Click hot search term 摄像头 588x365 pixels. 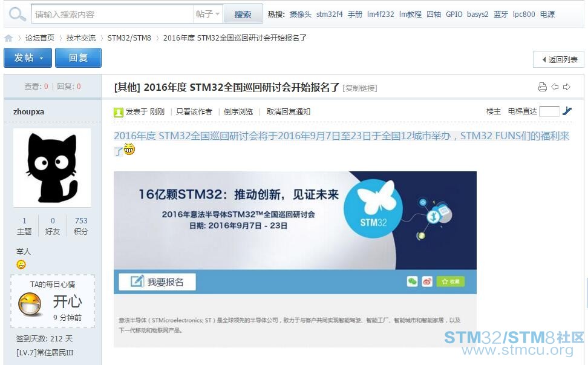[x=301, y=15]
